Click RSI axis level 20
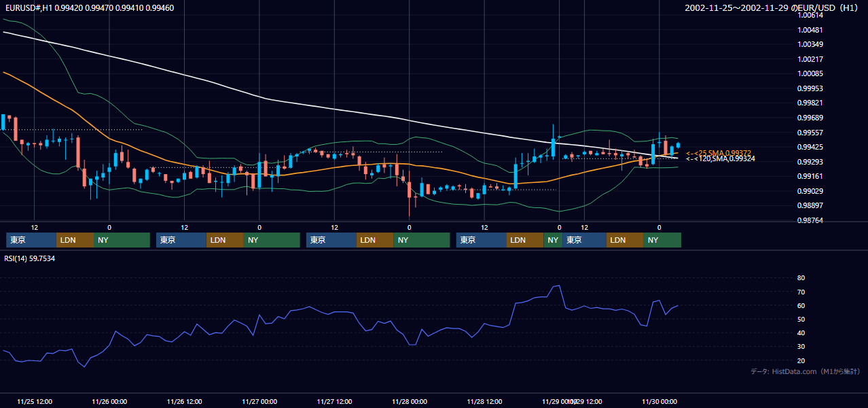This screenshot has width=868, height=408. pyautogui.click(x=801, y=360)
